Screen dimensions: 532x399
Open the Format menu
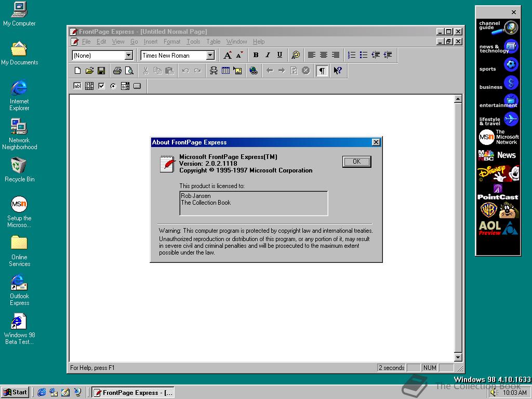coord(171,42)
